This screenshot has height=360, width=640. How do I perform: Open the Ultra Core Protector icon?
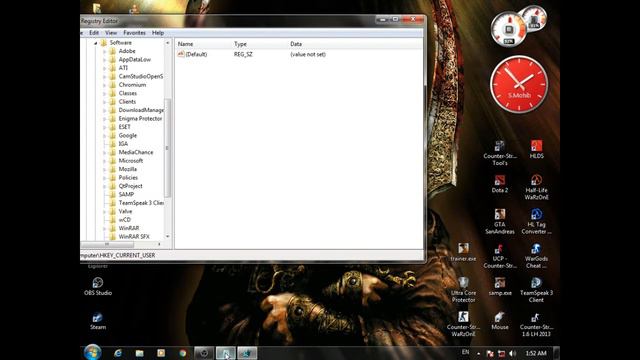pos(463,290)
